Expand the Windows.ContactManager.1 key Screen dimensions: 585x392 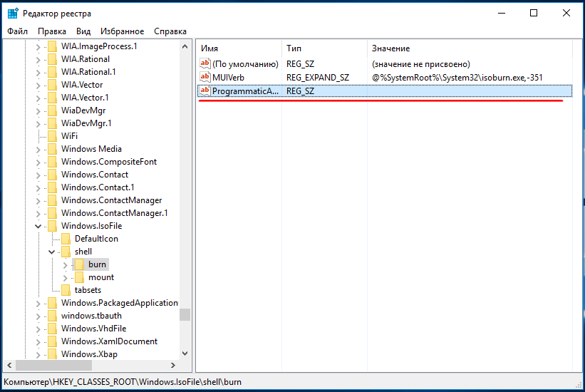point(38,214)
